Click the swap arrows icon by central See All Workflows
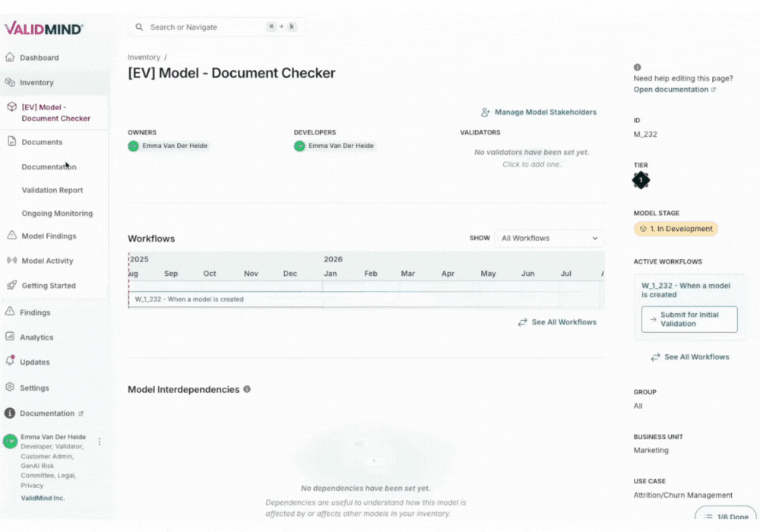This screenshot has height=532, width=760. click(x=523, y=322)
